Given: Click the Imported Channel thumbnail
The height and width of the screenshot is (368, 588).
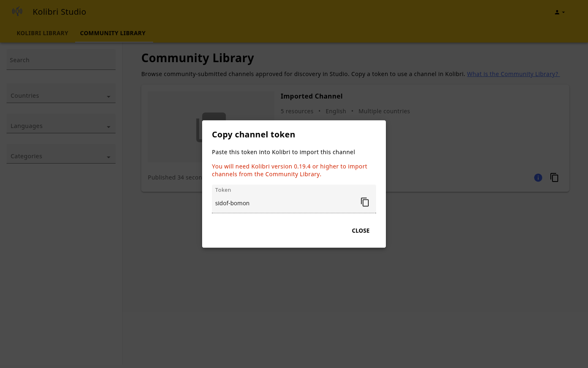Looking at the screenshot, I should 211,127.
